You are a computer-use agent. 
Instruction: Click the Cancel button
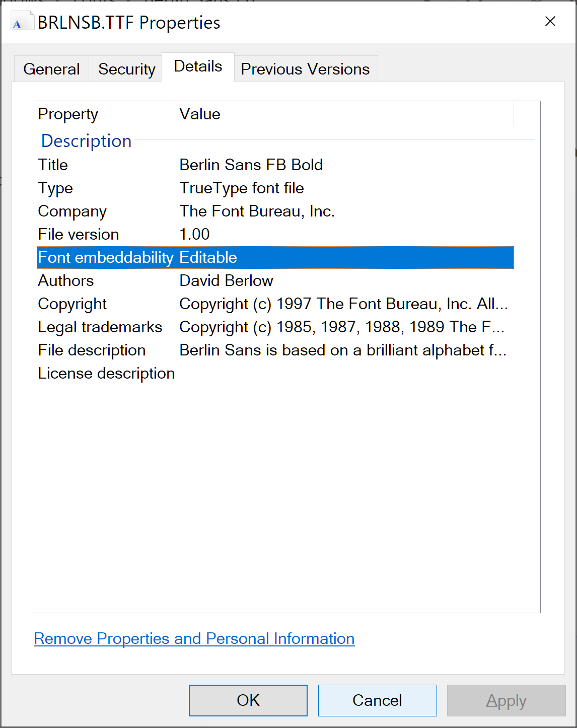click(377, 700)
